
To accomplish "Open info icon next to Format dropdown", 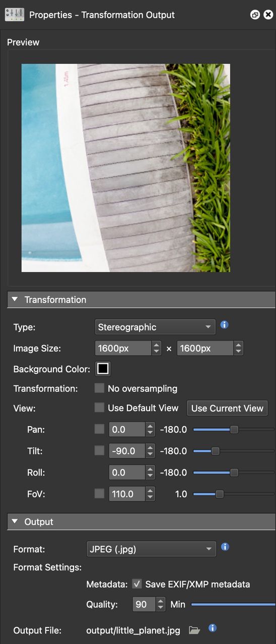I will [x=225, y=547].
